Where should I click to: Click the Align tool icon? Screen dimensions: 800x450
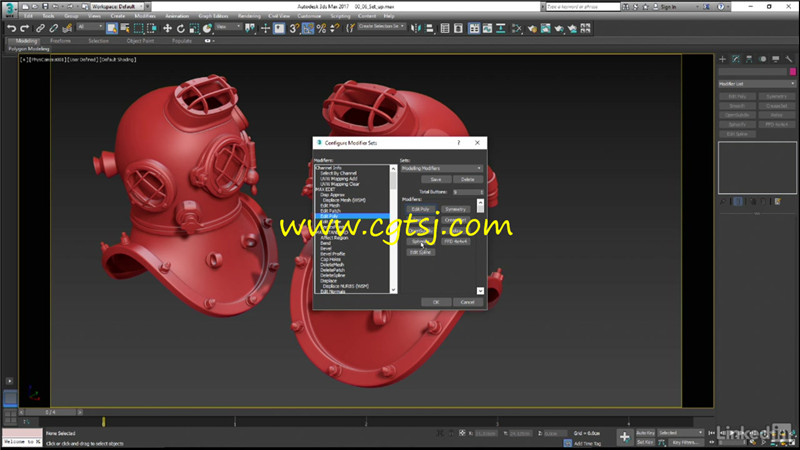429,29
